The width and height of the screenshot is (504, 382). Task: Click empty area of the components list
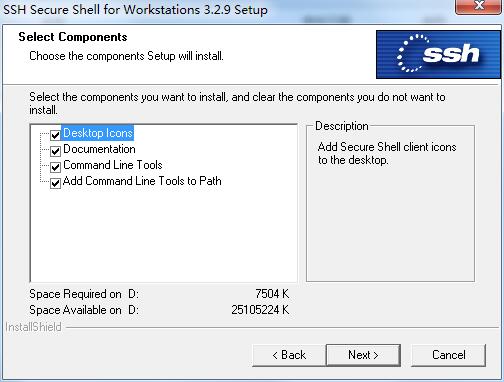click(x=163, y=233)
